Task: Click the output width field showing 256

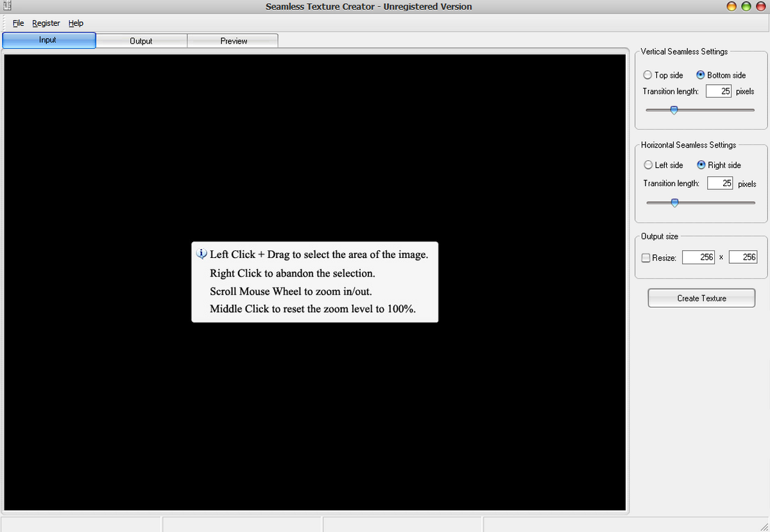Action: 698,257
